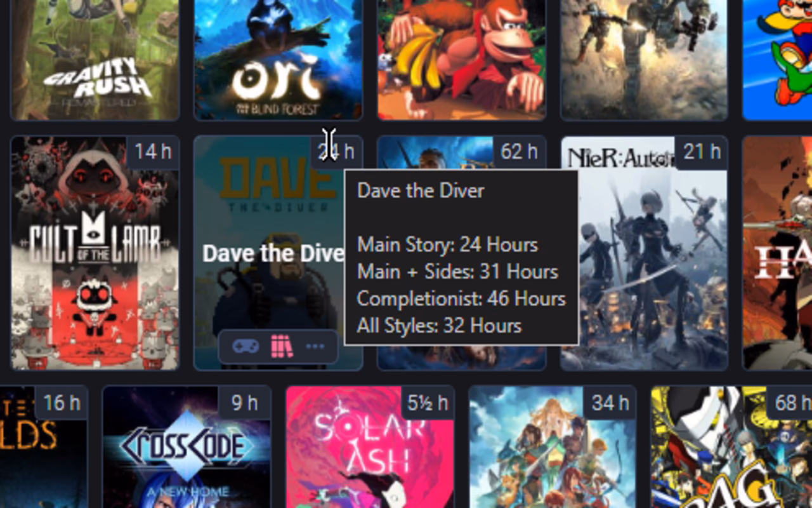Screen dimensions: 812x508
Task: Click the 62 h time badge
Action: (519, 152)
